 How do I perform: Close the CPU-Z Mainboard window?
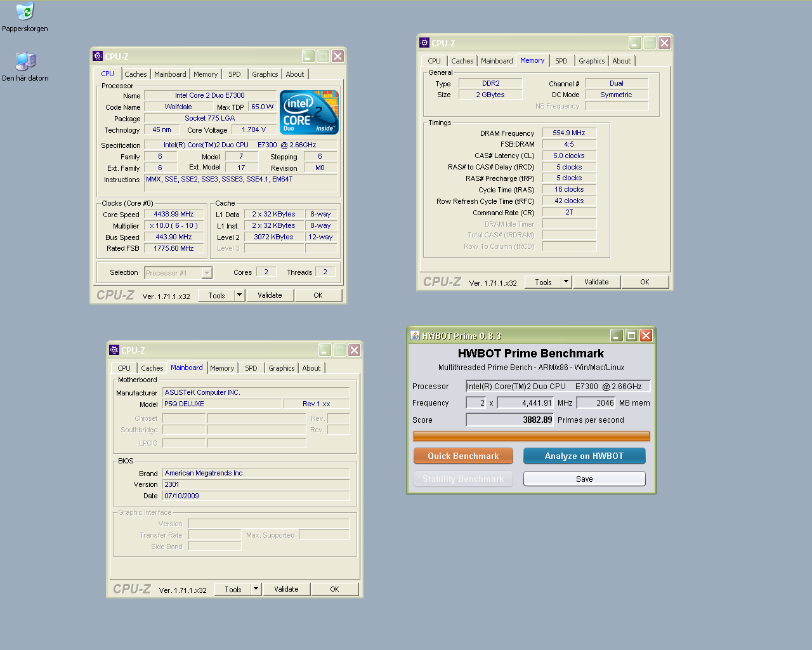(x=354, y=350)
